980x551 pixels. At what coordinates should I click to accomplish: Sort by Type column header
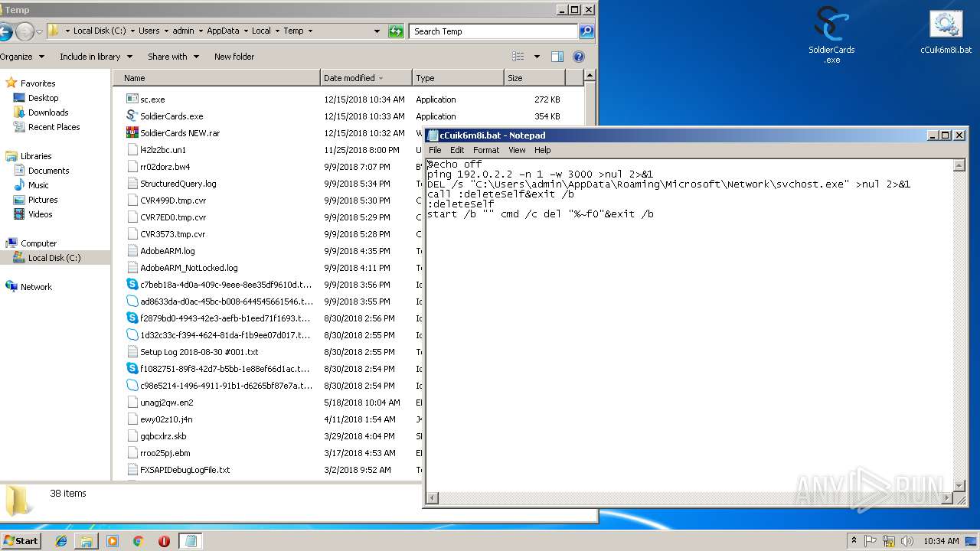[458, 78]
